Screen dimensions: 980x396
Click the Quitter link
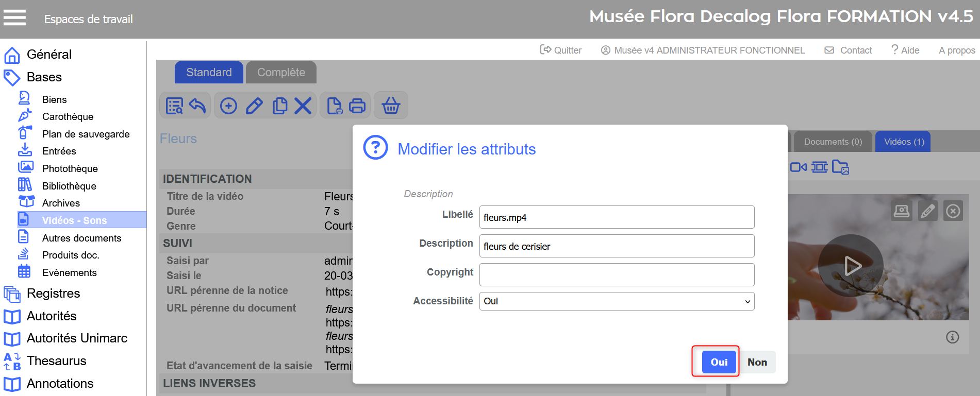tap(561, 50)
